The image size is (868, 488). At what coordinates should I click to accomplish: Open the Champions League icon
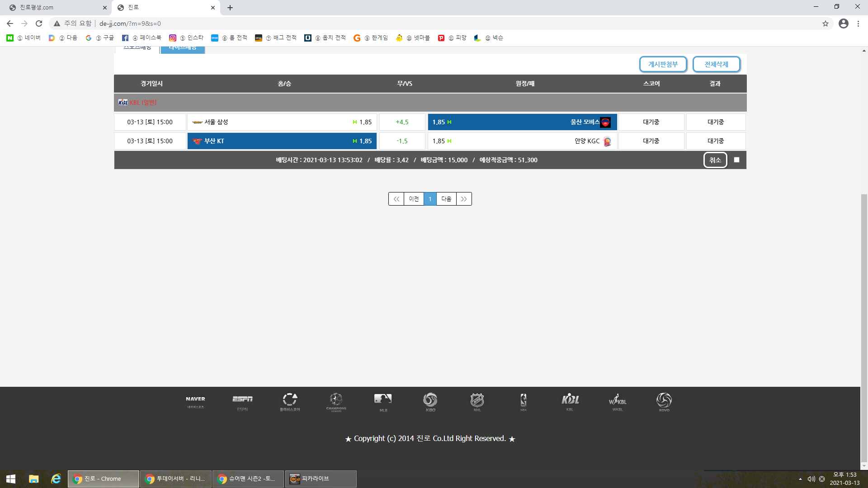pos(336,401)
